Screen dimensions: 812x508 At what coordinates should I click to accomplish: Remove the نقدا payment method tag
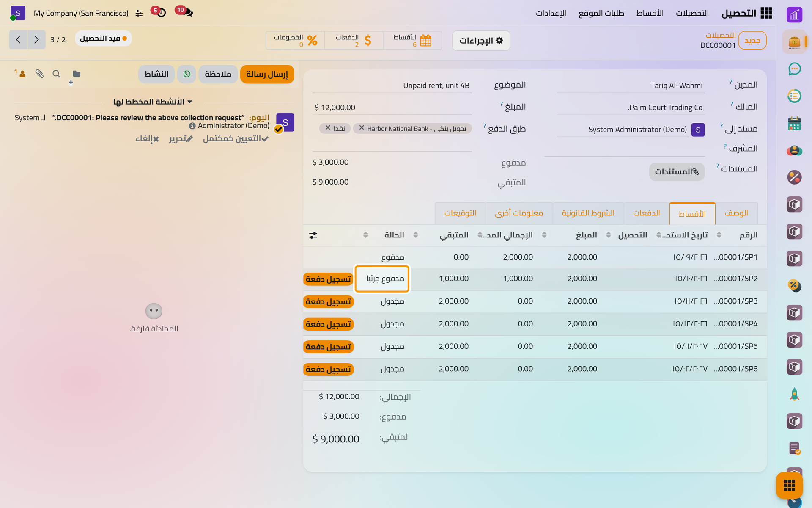328,128
